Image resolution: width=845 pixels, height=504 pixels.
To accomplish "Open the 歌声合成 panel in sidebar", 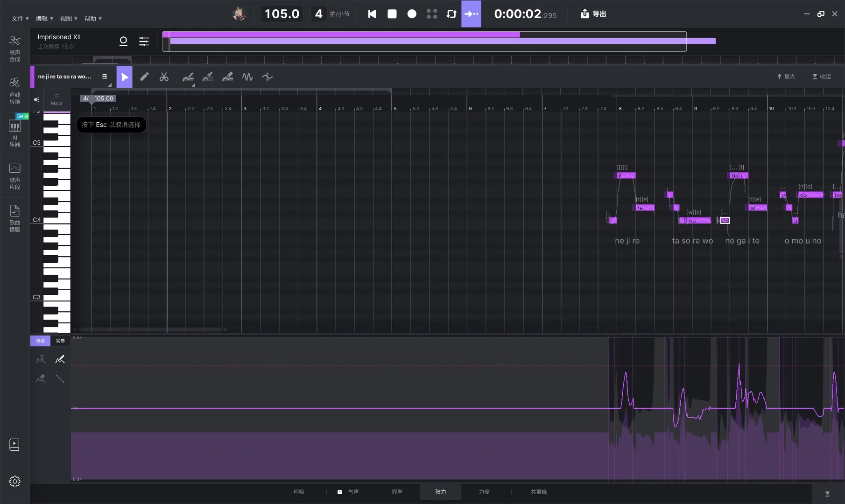I will tap(15, 48).
